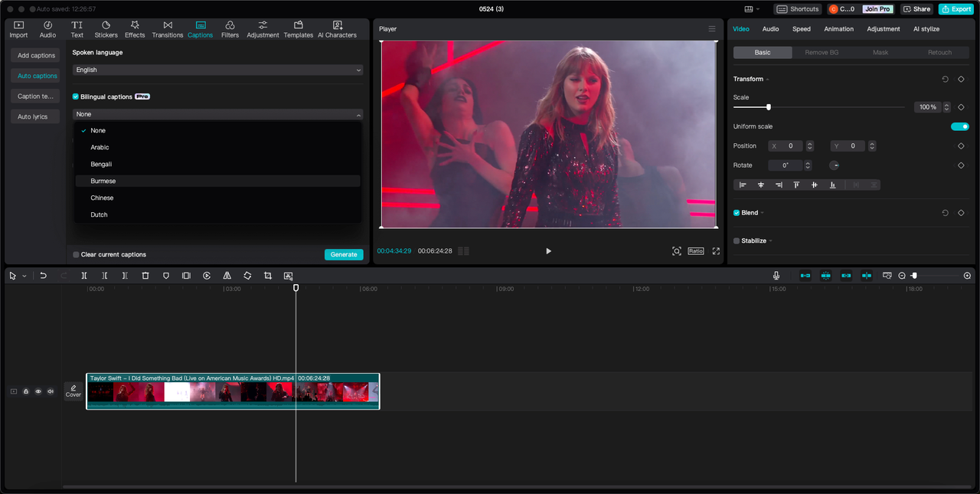Collapse the bilingual language dropdown showing None
The height and width of the screenshot is (494, 980).
(x=217, y=114)
